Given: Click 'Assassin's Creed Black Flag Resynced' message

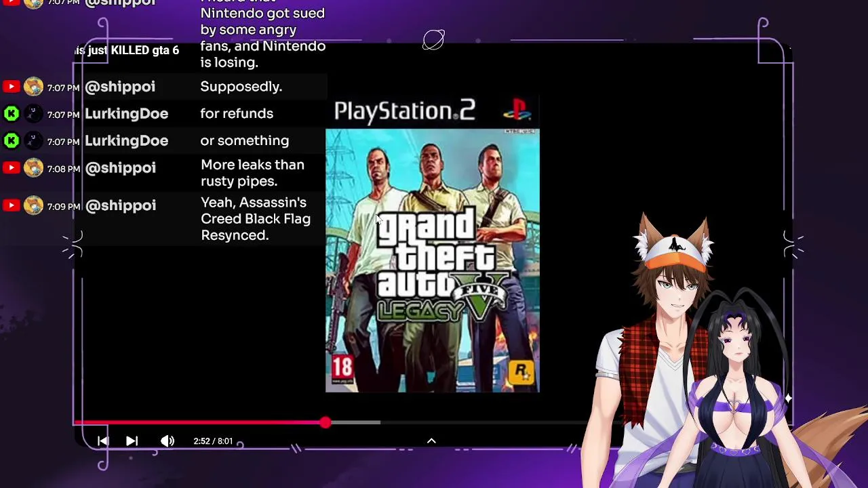Looking at the screenshot, I should (x=255, y=219).
